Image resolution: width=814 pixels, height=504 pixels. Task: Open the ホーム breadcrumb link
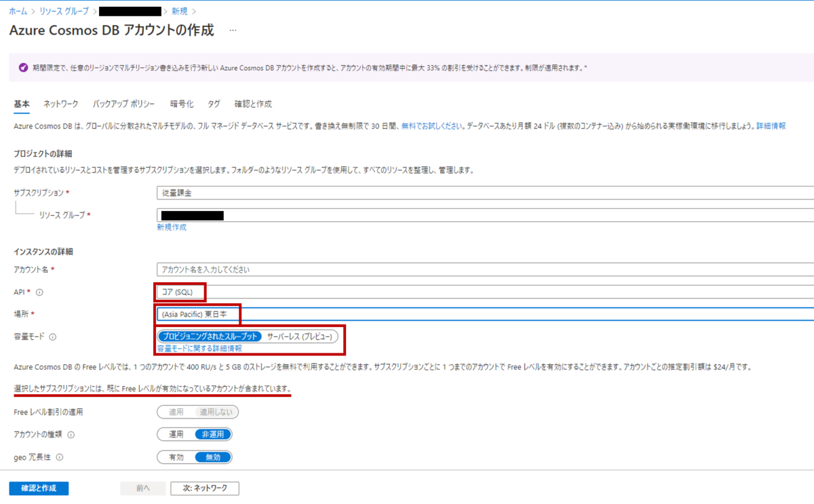pos(18,12)
